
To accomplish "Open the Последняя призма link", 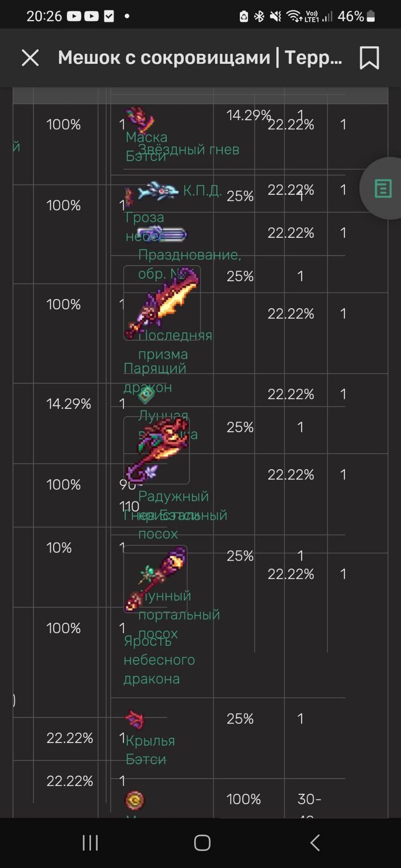I will 175,345.
